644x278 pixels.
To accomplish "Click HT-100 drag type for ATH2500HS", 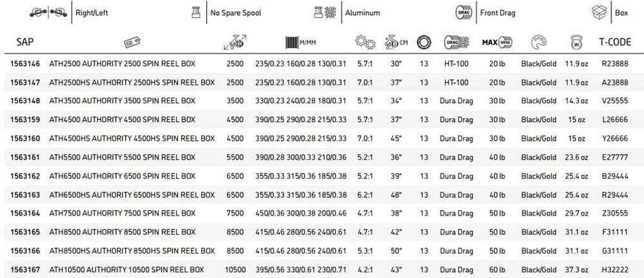I will click(456, 82).
